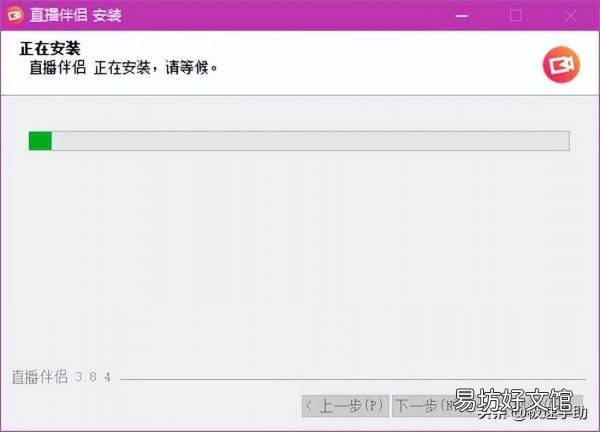Click the text 直播伴侣 正在安装，请等候。

124,68
